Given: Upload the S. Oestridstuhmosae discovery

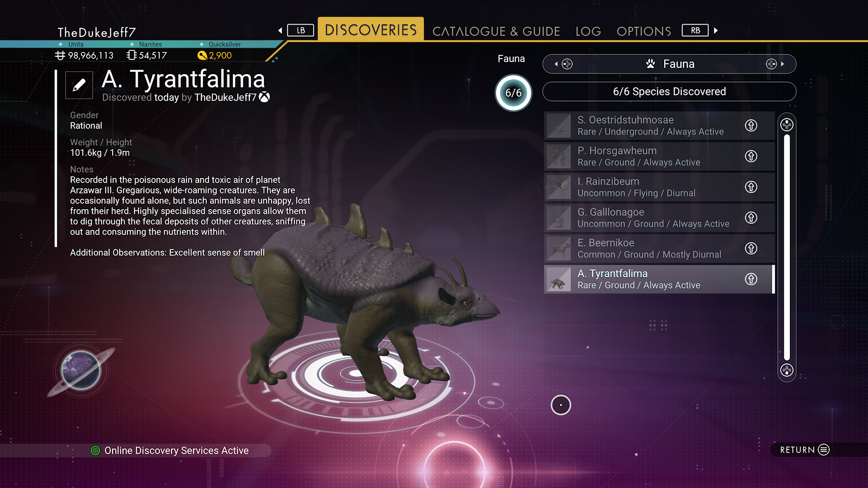Looking at the screenshot, I should coord(751,126).
